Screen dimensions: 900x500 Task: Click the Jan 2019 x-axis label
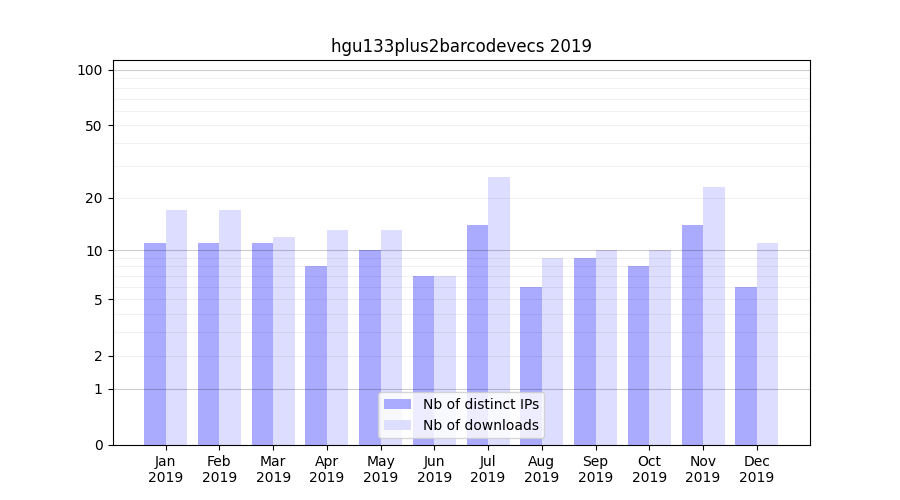pos(166,469)
